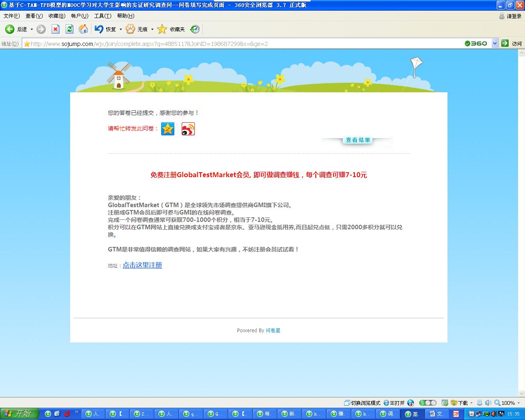This screenshot has width=525, height=420.
Task: Click the IE打开 open in IE icon
Action: click(387, 403)
